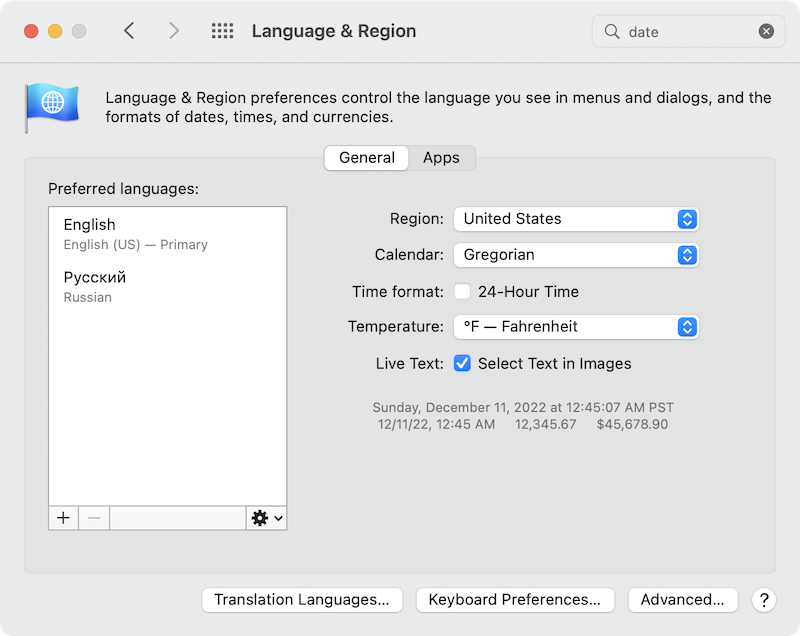
Task: Open the Region dropdown
Action: [575, 219]
